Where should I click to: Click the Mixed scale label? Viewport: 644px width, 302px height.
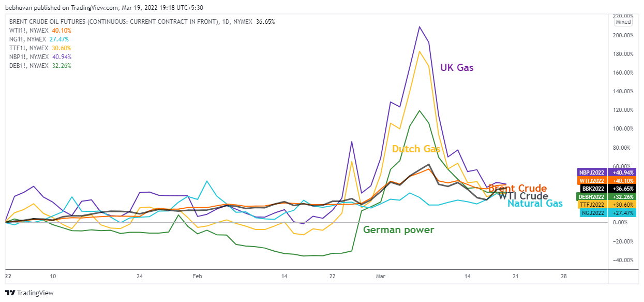tap(623, 22)
